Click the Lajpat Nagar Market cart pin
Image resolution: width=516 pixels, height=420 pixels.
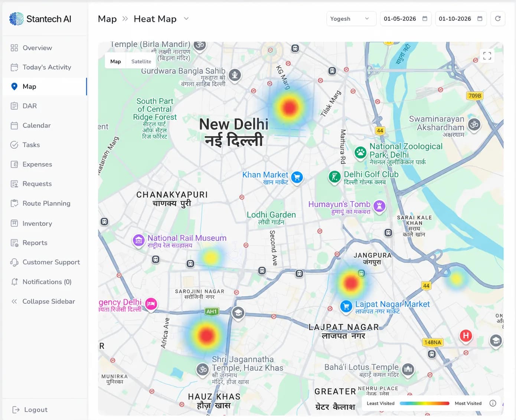pos(346,306)
